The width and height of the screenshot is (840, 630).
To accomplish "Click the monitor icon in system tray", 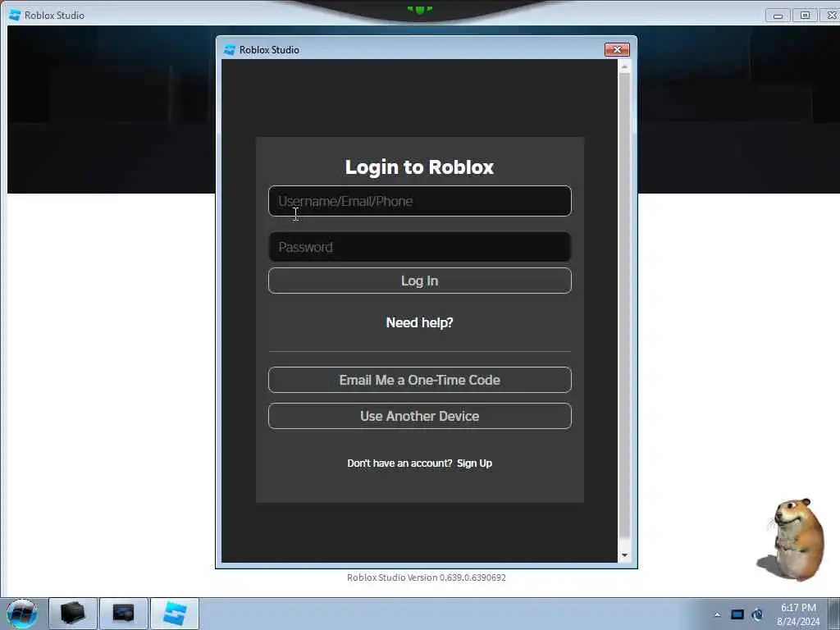I will [x=737, y=614].
